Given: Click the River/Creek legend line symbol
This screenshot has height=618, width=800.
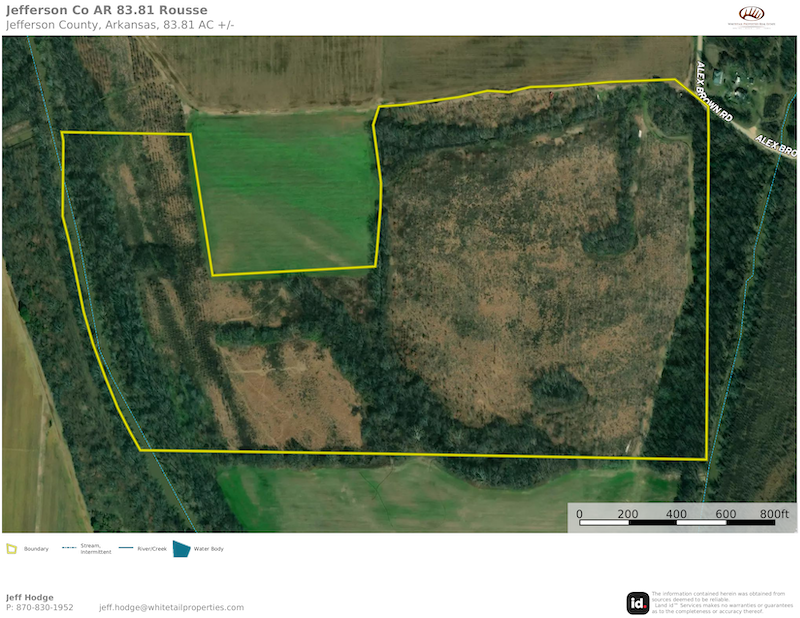Looking at the screenshot, I should pos(126,548).
